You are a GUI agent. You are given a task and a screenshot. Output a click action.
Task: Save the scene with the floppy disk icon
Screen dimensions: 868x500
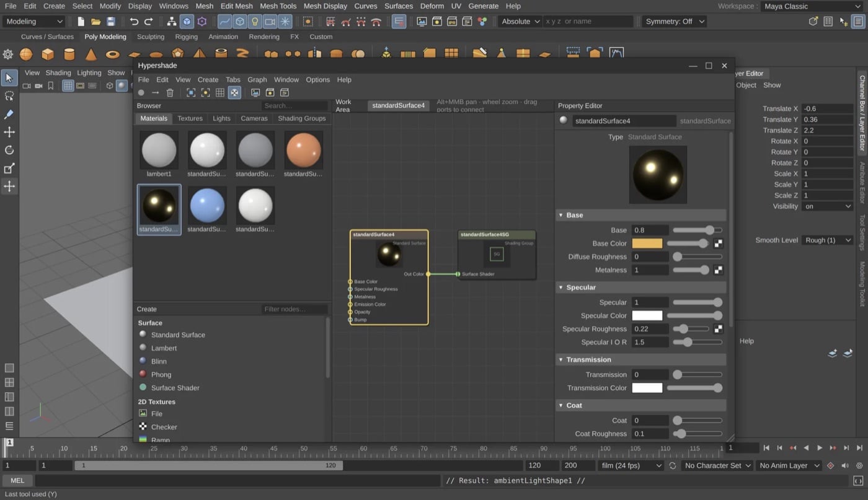[111, 21]
